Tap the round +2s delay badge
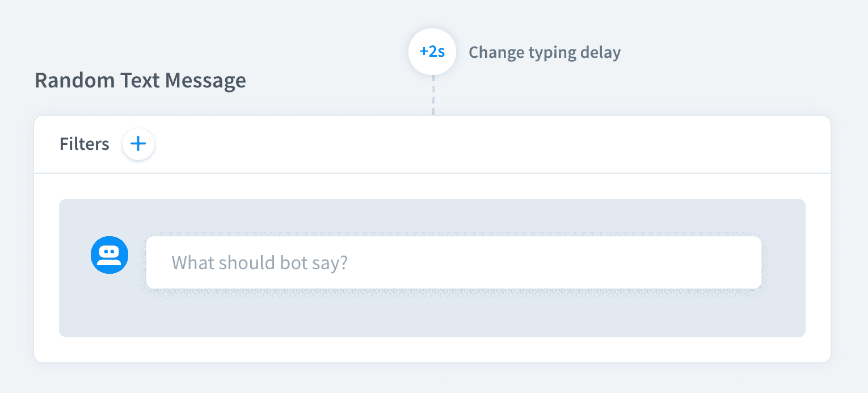Image resolution: width=868 pixels, height=393 pixels. tap(432, 52)
